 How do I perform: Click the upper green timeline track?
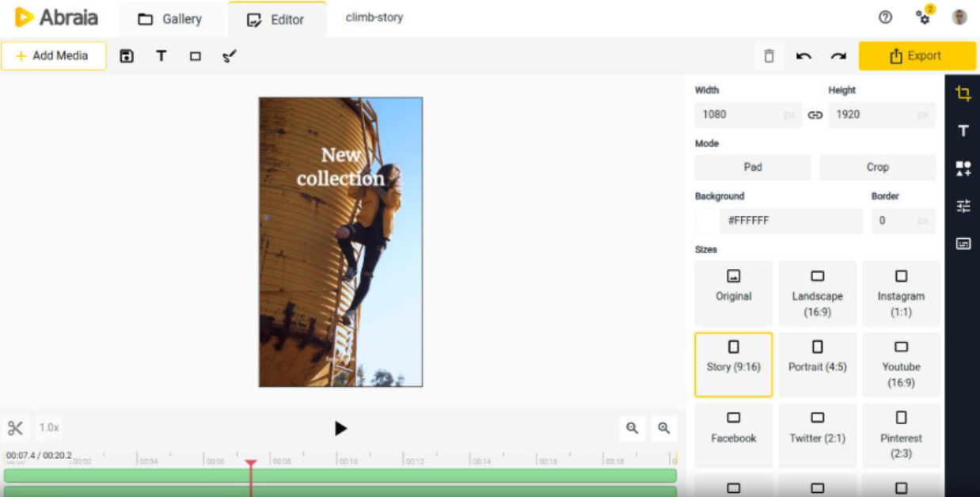click(x=340, y=476)
